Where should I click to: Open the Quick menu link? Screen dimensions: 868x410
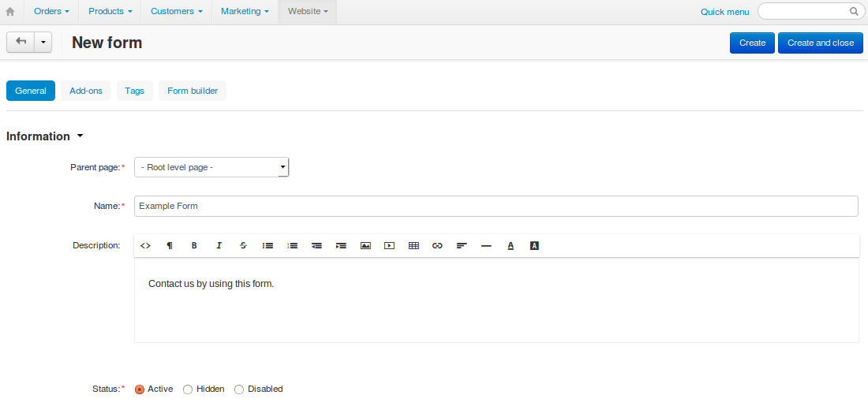coord(724,12)
